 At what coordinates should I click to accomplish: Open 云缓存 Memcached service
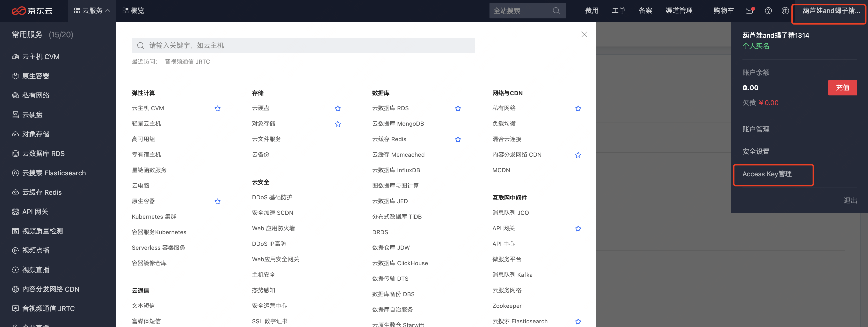click(398, 155)
